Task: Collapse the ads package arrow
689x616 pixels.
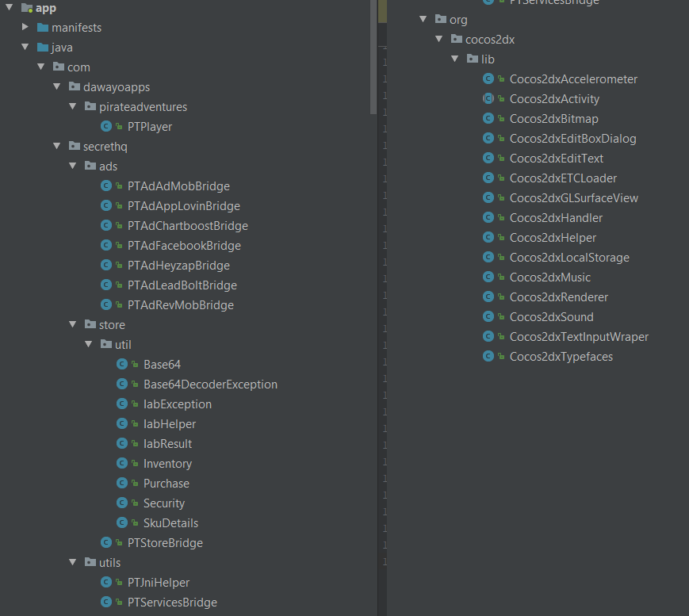Action: click(x=73, y=166)
